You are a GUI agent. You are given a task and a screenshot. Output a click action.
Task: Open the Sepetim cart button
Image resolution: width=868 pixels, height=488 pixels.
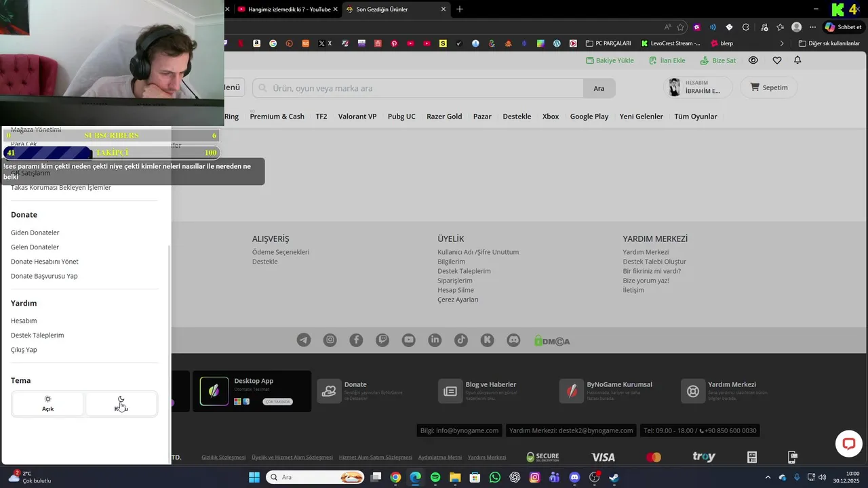click(768, 87)
